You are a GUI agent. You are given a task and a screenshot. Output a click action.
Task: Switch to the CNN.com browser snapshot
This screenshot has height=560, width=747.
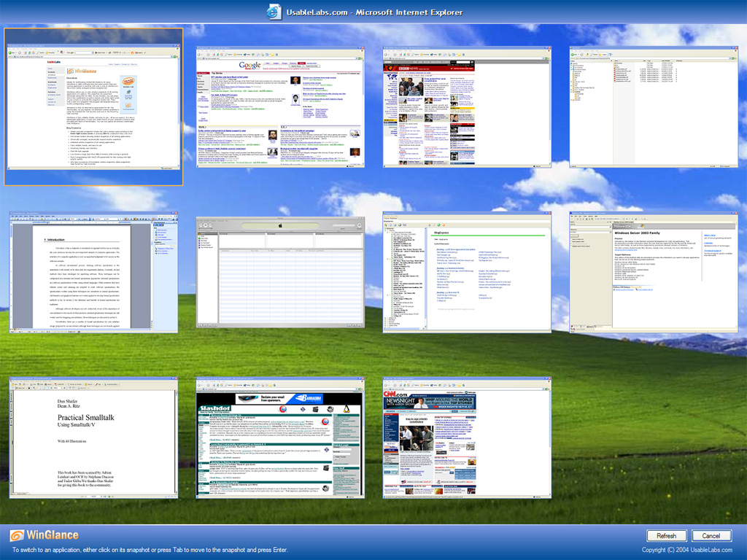click(467, 438)
